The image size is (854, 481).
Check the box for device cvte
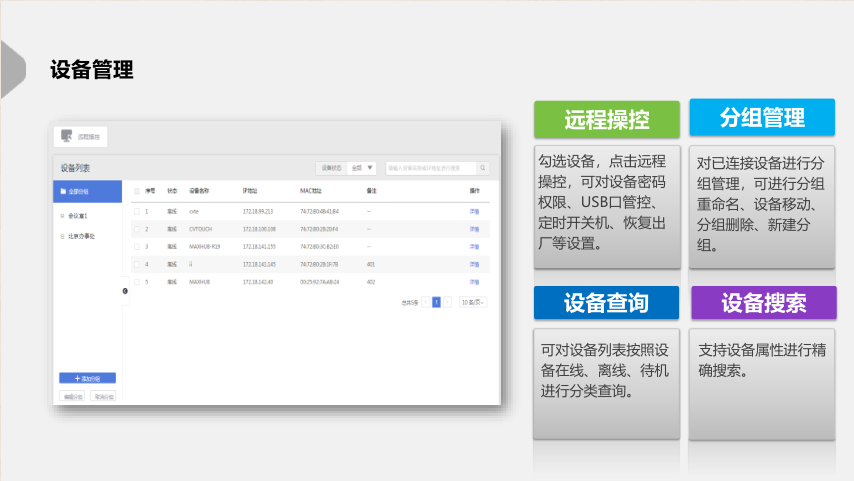click(x=136, y=211)
